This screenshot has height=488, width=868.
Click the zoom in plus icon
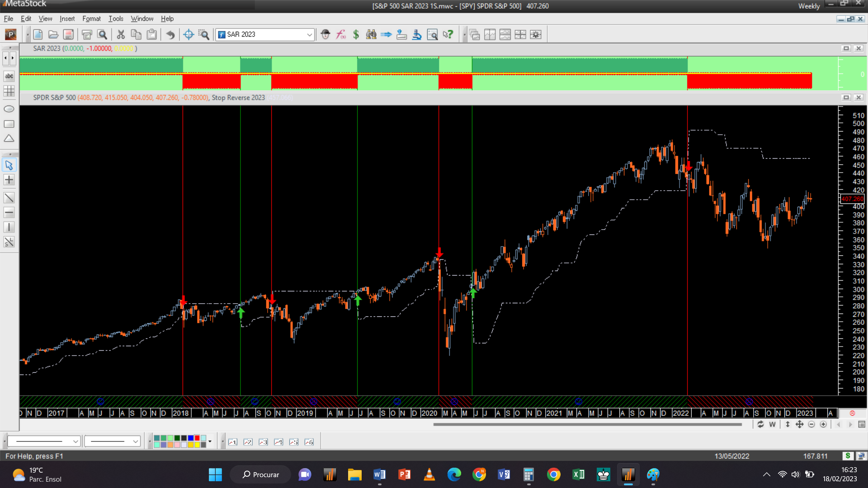click(x=823, y=424)
